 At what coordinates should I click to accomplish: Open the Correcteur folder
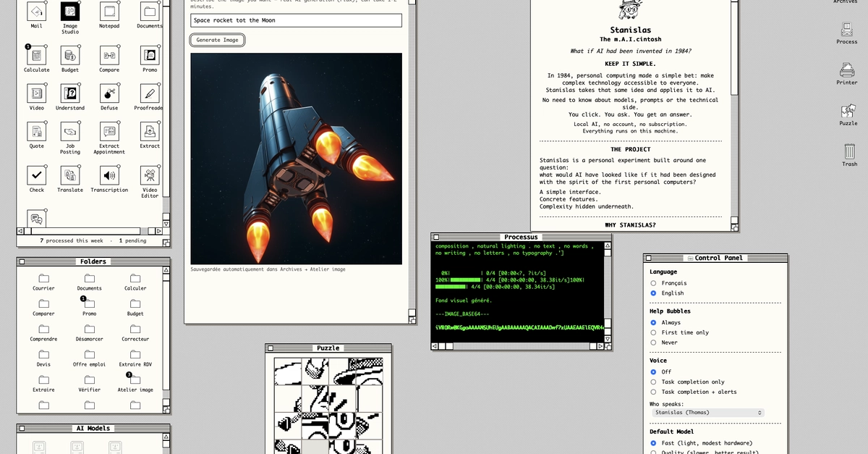(x=135, y=329)
